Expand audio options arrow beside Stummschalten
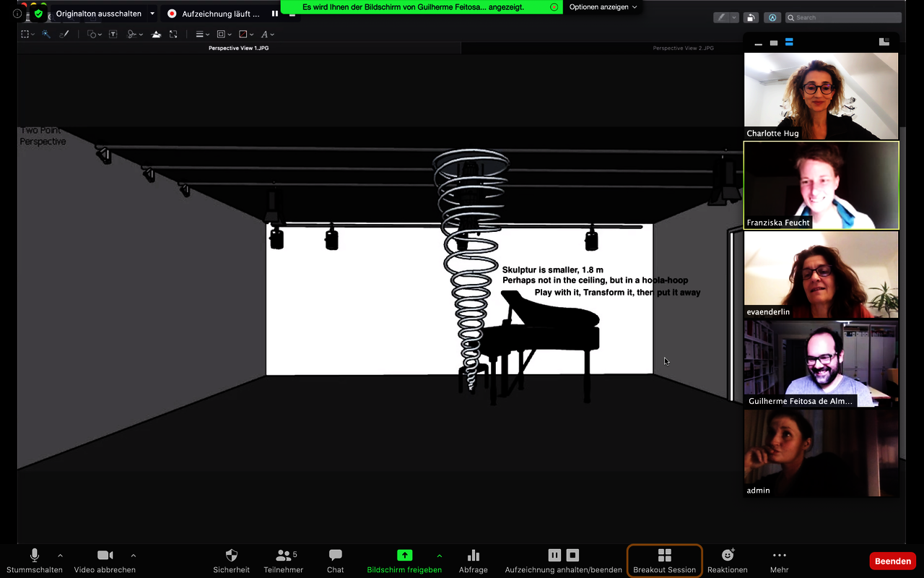This screenshot has width=924, height=578. [x=60, y=556]
